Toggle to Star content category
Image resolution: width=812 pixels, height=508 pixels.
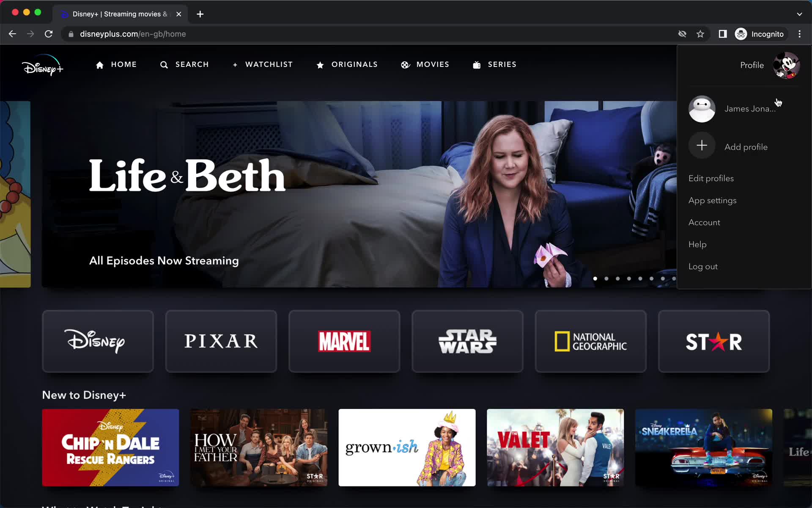714,341
